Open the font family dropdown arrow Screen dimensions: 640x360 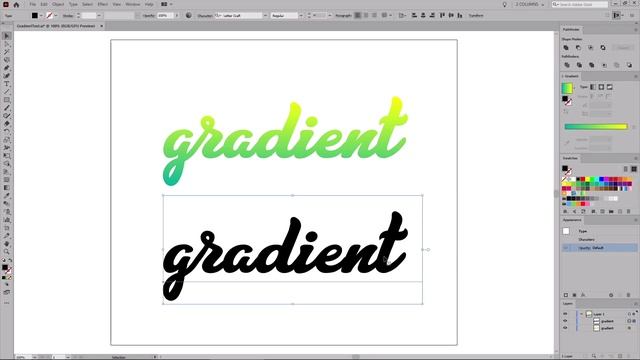pyautogui.click(x=265, y=16)
